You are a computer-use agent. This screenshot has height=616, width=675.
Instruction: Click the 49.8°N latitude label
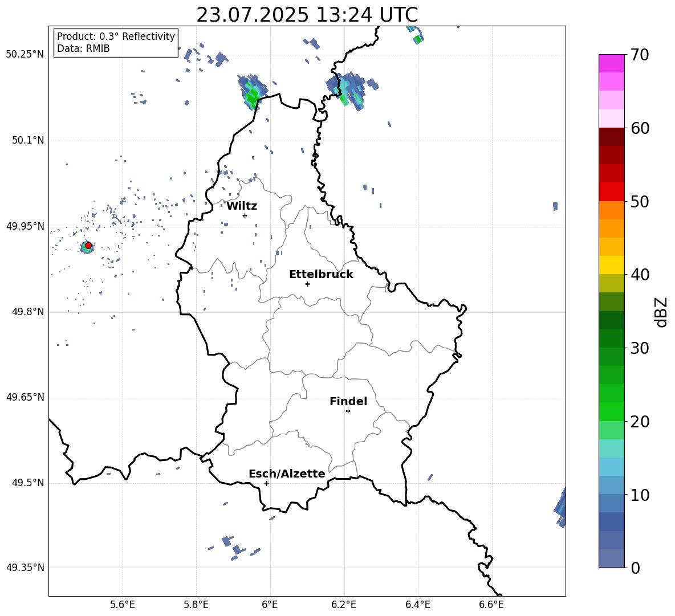click(x=27, y=312)
